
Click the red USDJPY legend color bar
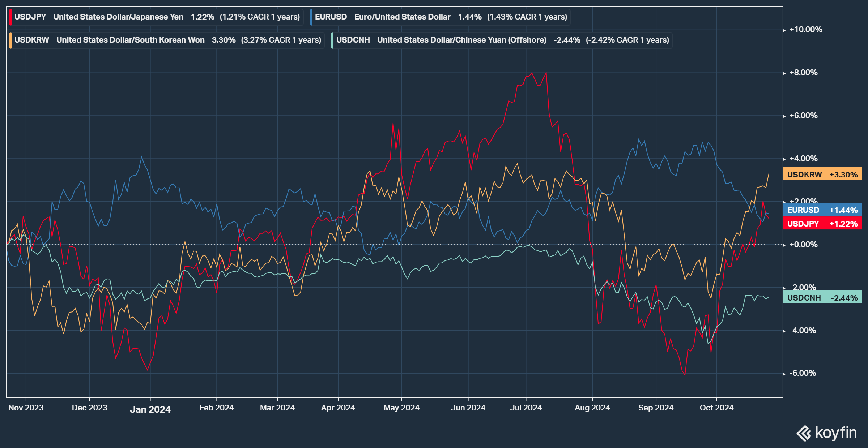tap(10, 17)
